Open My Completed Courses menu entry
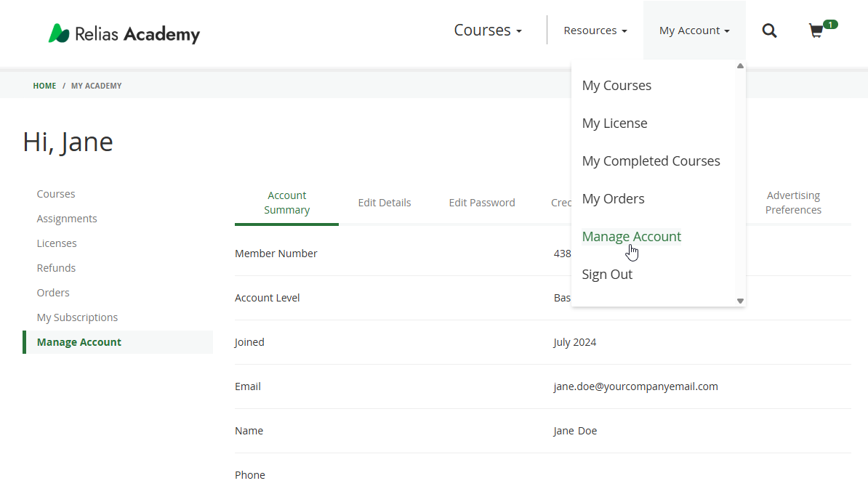Image resolution: width=868 pixels, height=486 pixels. pyautogui.click(x=651, y=161)
